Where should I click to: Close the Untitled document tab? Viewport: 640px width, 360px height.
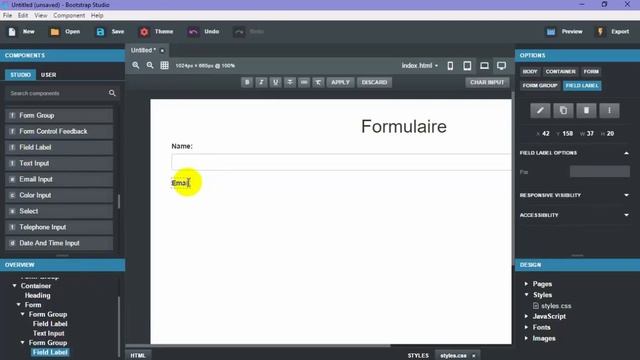162,51
